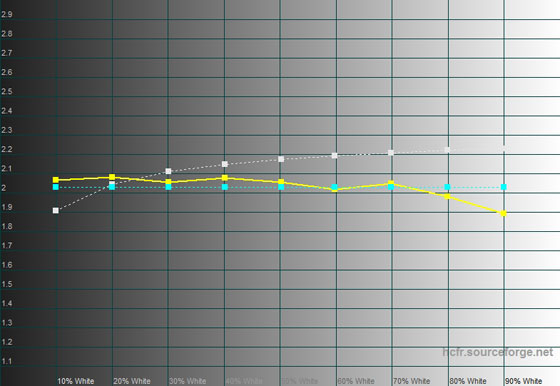
Task: Select yellow gamma point at 90% White
Action: pos(504,214)
